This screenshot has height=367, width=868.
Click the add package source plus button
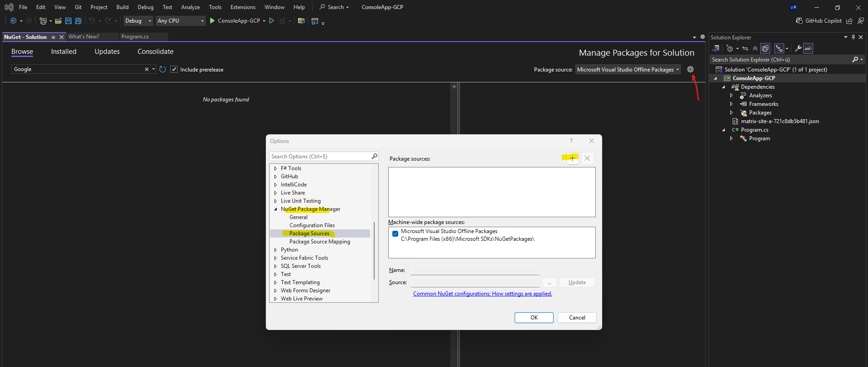572,158
